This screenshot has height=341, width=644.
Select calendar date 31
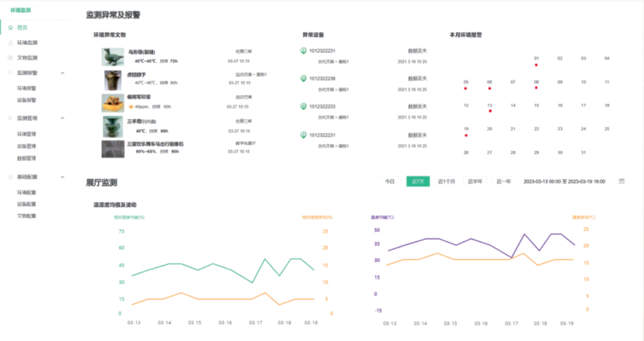click(583, 153)
